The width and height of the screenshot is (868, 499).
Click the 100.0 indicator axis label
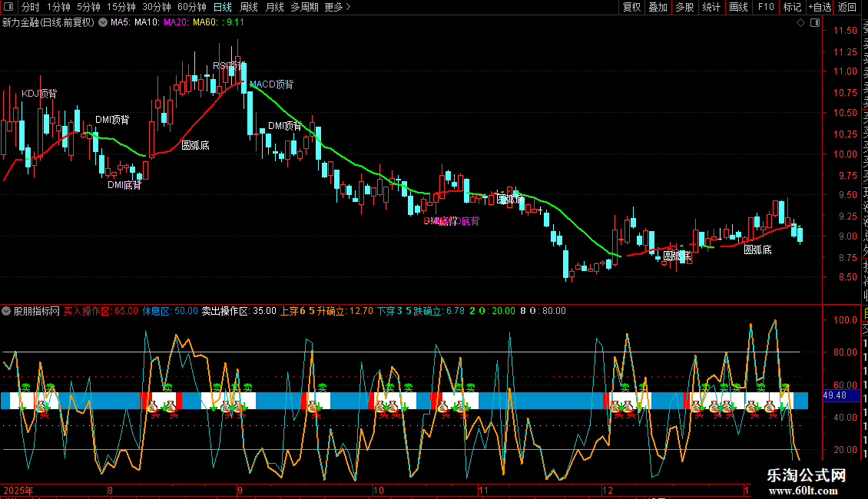tap(845, 320)
